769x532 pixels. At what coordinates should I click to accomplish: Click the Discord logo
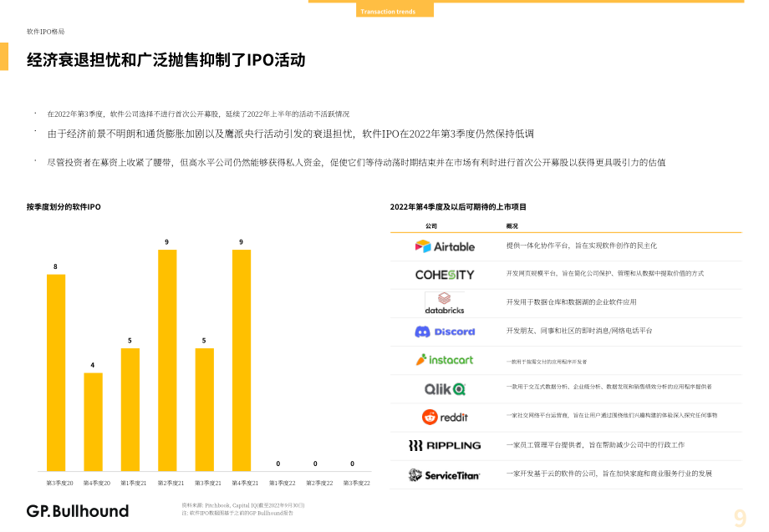point(445,332)
